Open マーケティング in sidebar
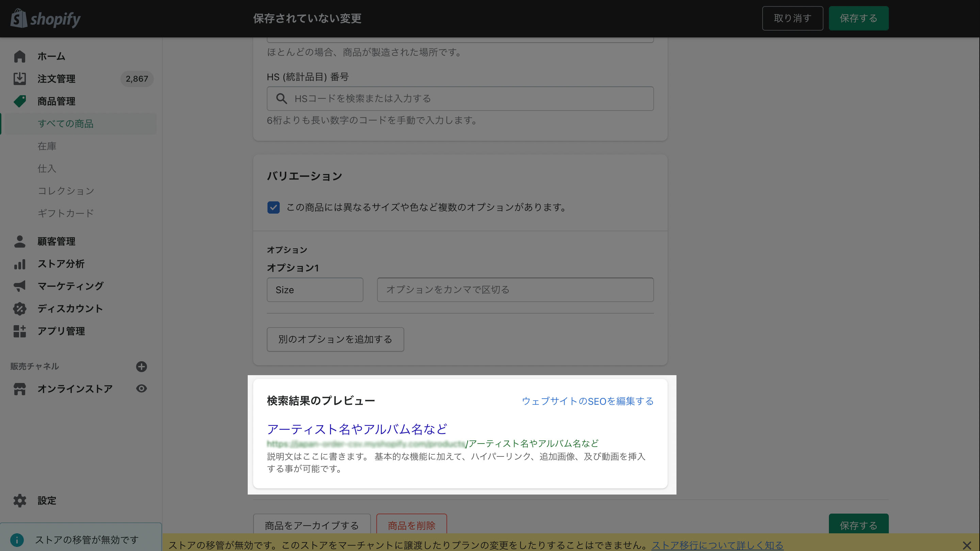Screen dimensions: 980x551 coord(70,286)
